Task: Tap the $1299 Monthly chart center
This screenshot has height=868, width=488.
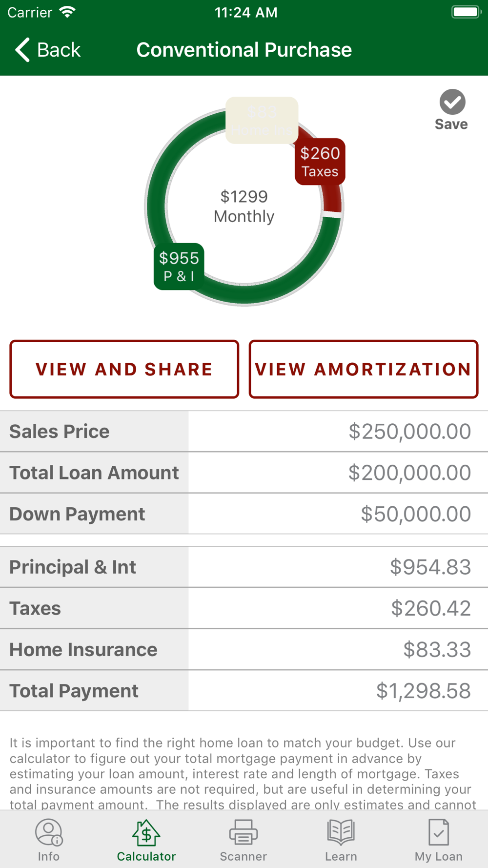Action: (x=244, y=206)
